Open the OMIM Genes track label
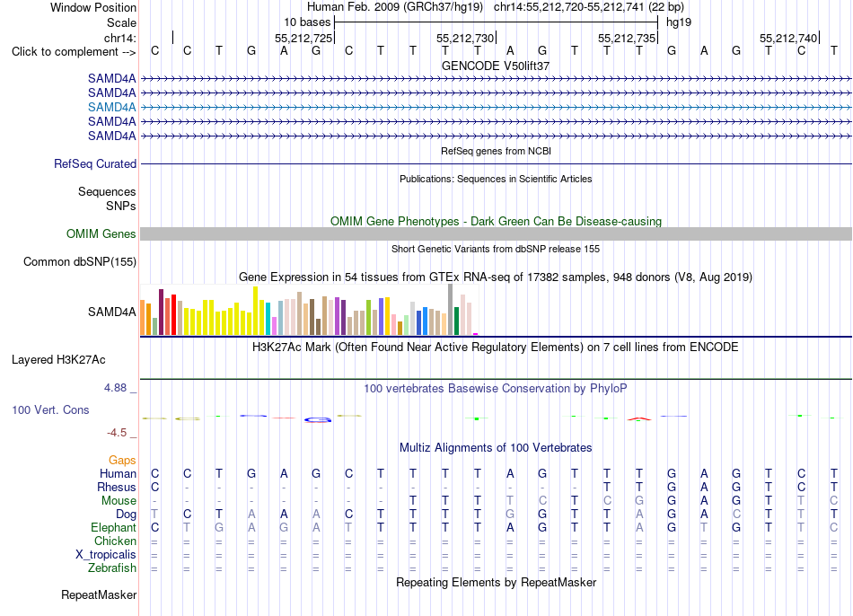 click(101, 234)
